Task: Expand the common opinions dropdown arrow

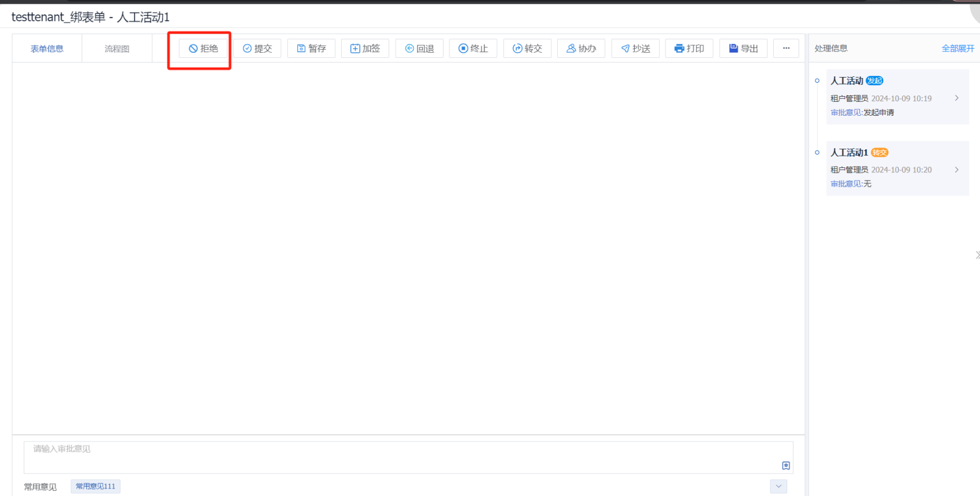Action: (778, 486)
